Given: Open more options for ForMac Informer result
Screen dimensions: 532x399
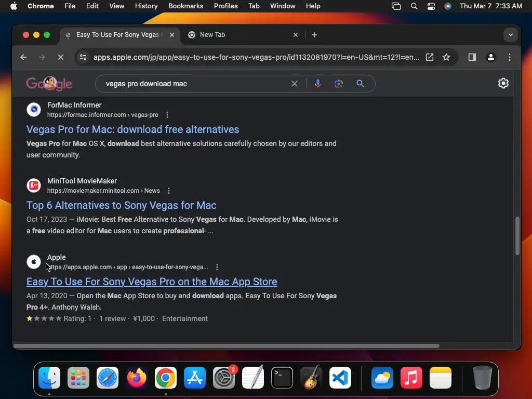Looking at the screenshot, I should coord(167,115).
